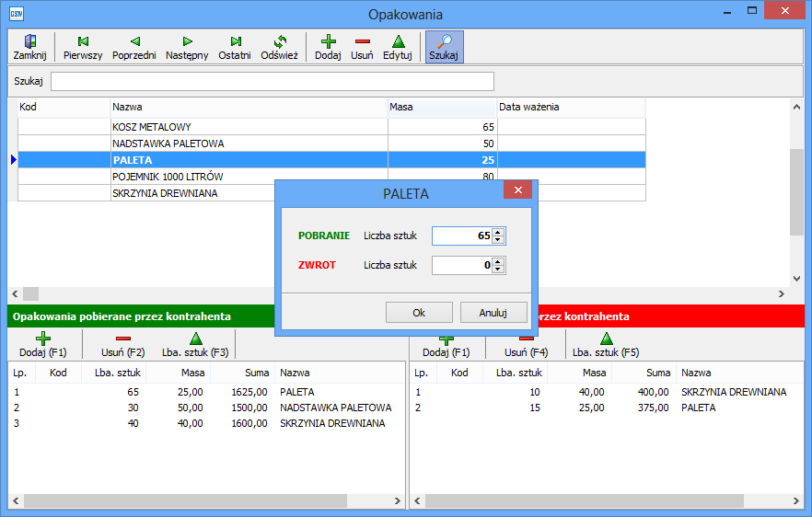The image size is (812, 517).
Task: Select the KOSZ METALOWY row
Action: (x=249, y=127)
